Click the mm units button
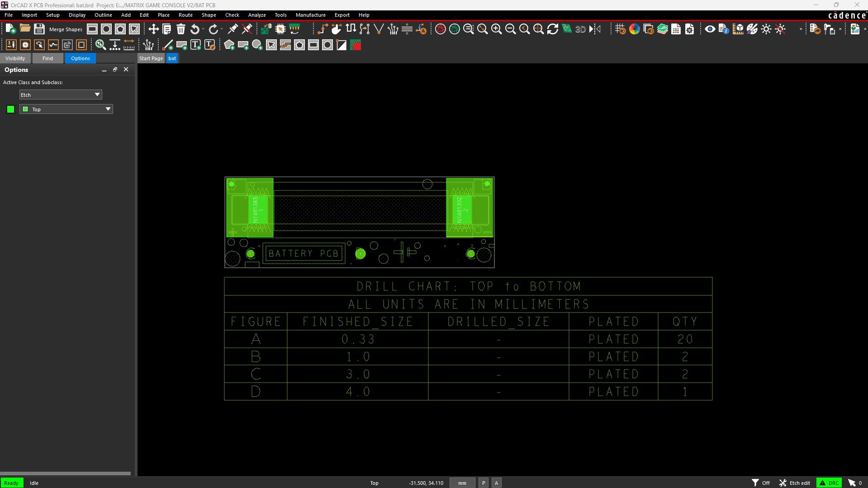This screenshot has height=488, width=868. pos(462,483)
